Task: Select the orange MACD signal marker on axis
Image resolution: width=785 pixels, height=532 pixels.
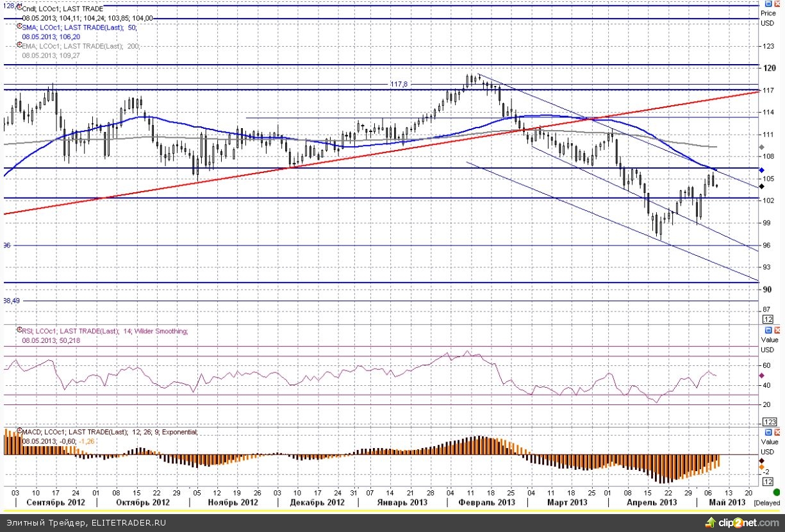Action: click(x=762, y=467)
